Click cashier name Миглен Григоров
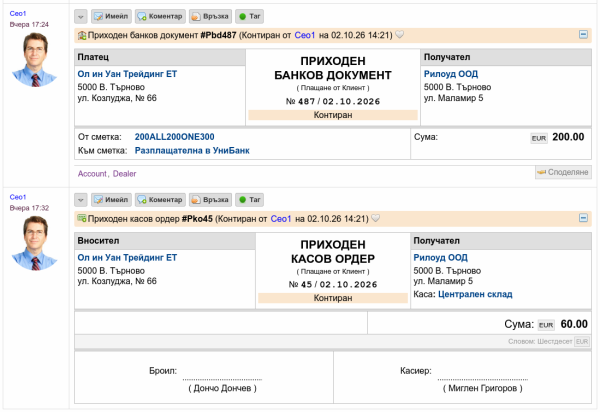This screenshot has height=412, width=600. [483, 388]
